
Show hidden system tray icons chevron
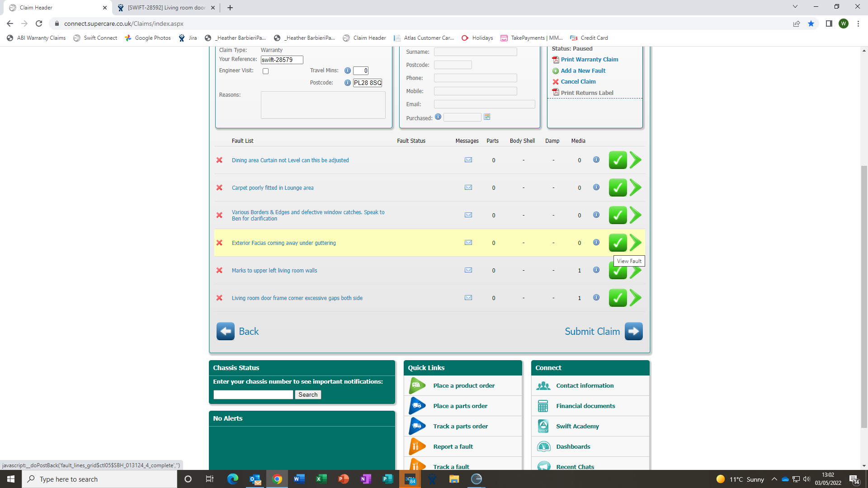(774, 479)
